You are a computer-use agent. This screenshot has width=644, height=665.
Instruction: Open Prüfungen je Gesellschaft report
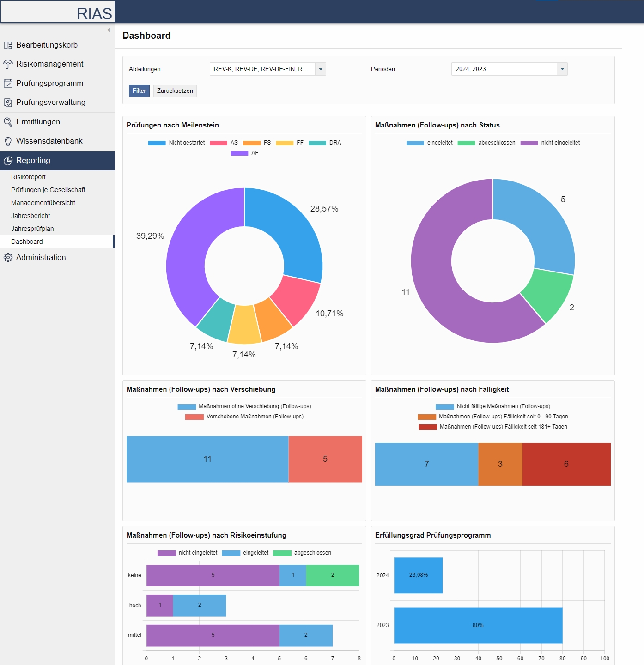[48, 190]
